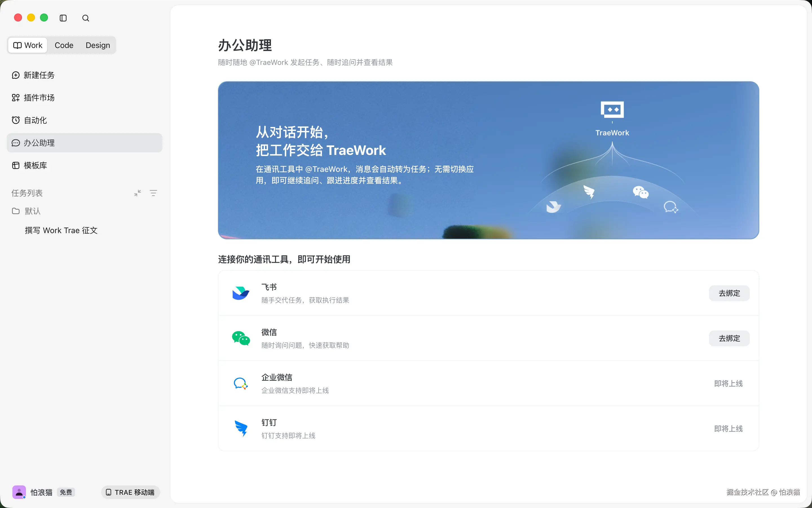Click the white DingTalk icon in banner
The height and width of the screenshot is (508, 812).
tap(589, 192)
